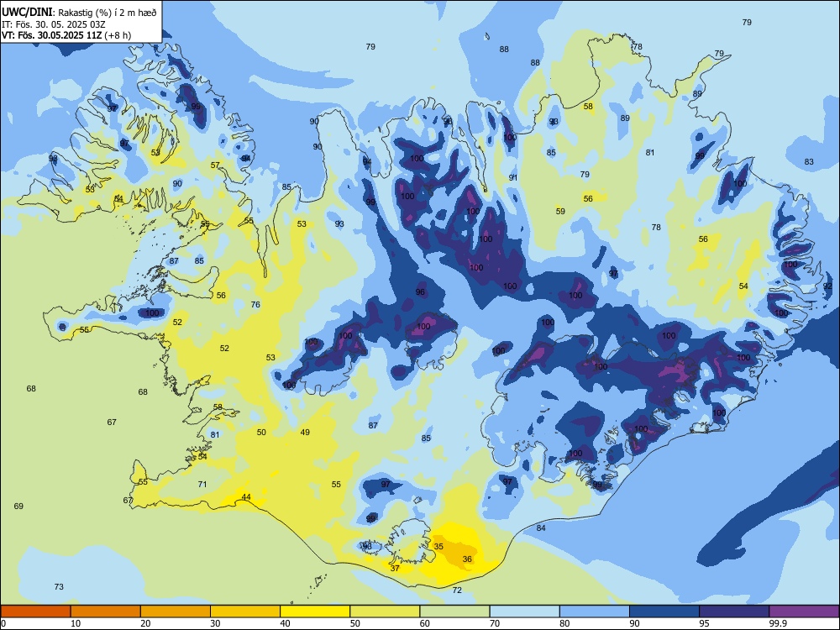Click the '99.9' legend scale label
Viewport: 840px width, 630px height.
777,623
